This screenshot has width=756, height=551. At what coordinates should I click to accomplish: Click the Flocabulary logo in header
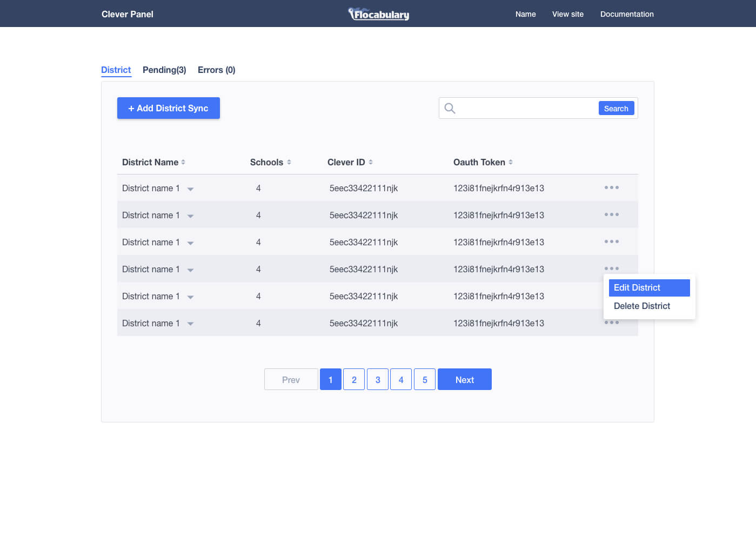(378, 14)
